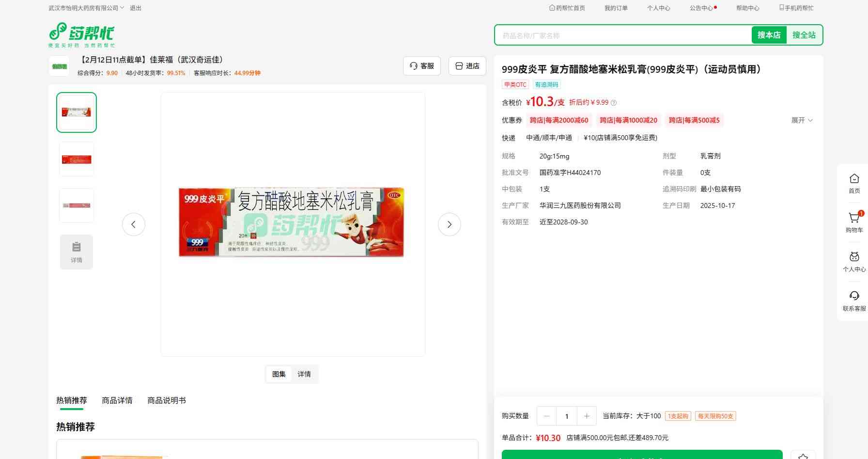Image resolution: width=868 pixels, height=459 pixels.
Task: Open the 商品说明书 tab
Action: (167, 400)
